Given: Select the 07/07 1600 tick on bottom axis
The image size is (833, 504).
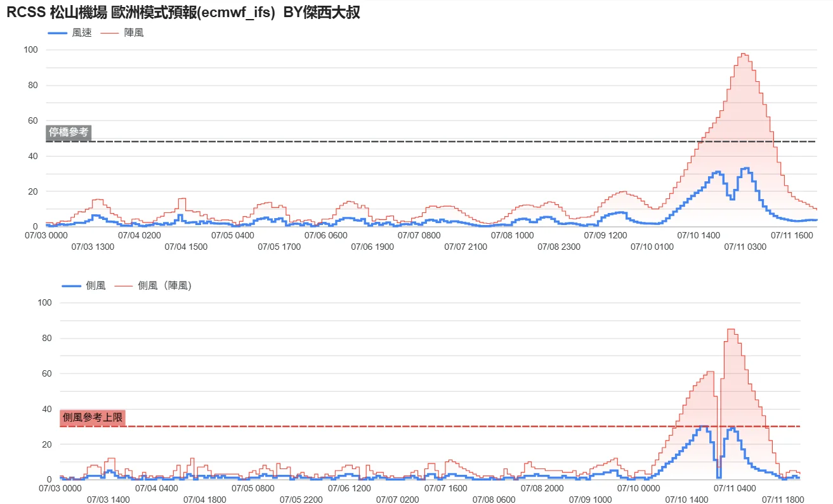Looking at the screenshot, I should point(445,488).
